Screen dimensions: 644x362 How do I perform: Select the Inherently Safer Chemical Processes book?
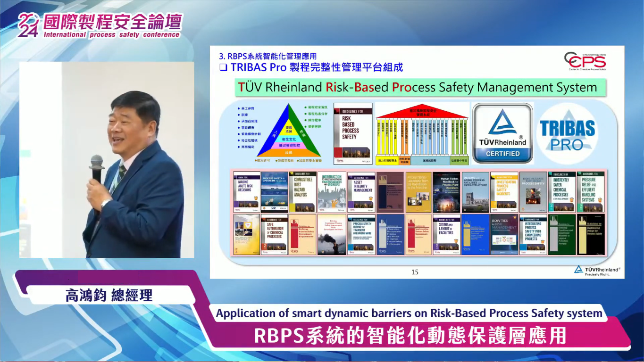click(x=562, y=192)
